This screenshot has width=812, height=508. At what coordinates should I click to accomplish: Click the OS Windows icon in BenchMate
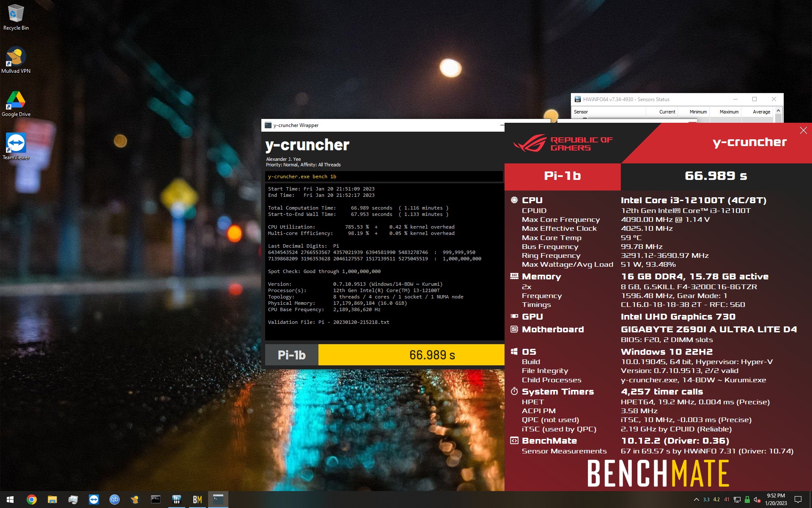(x=514, y=351)
